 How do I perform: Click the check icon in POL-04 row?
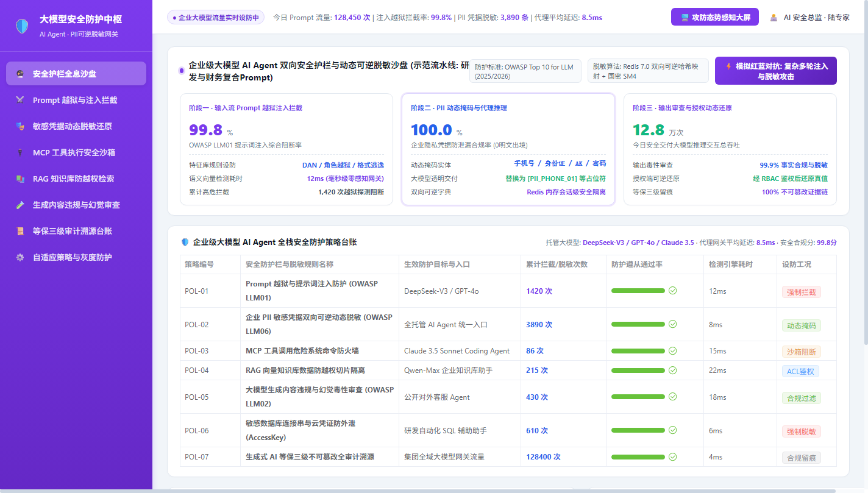(673, 370)
